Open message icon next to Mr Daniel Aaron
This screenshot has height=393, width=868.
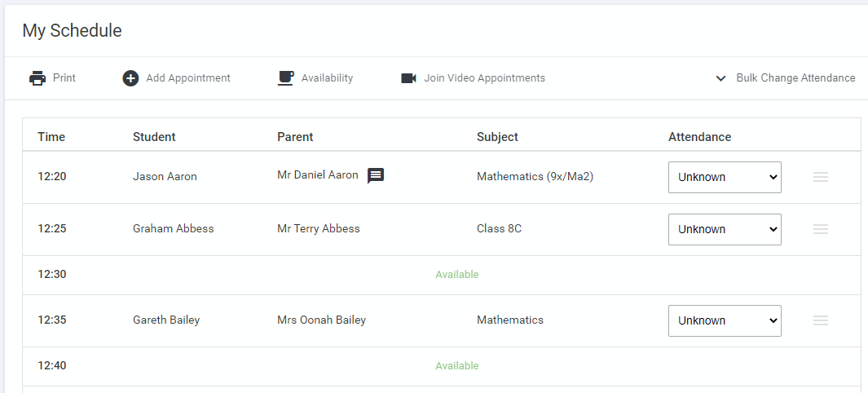coord(376,176)
